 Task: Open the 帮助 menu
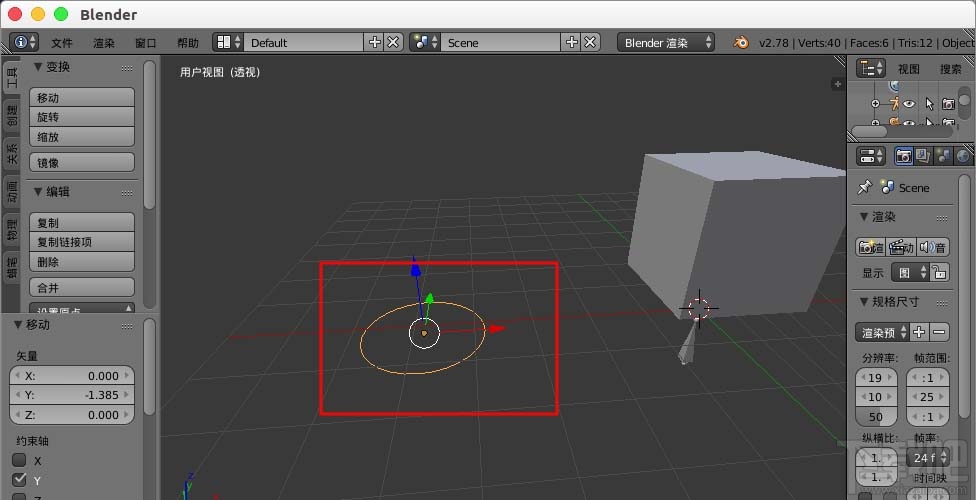pos(188,43)
